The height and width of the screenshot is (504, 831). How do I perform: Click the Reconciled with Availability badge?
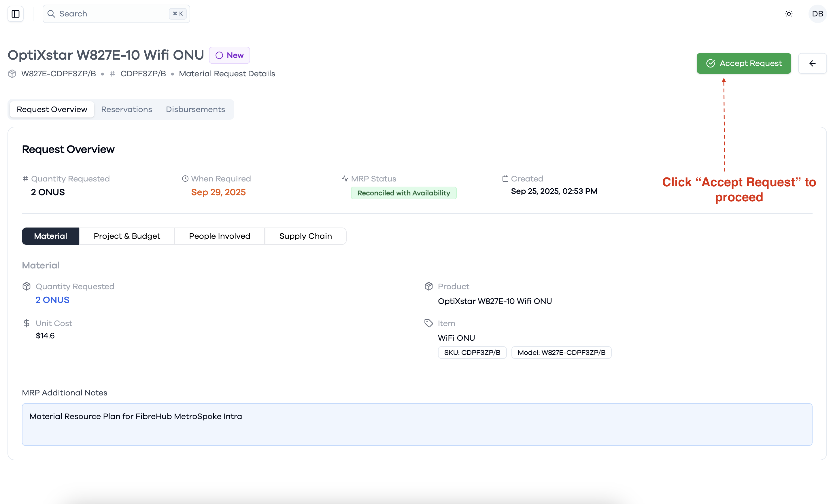[x=404, y=193]
